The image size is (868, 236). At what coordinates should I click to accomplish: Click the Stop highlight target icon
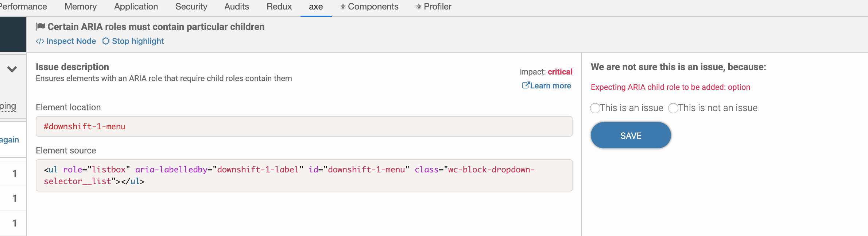tap(106, 41)
